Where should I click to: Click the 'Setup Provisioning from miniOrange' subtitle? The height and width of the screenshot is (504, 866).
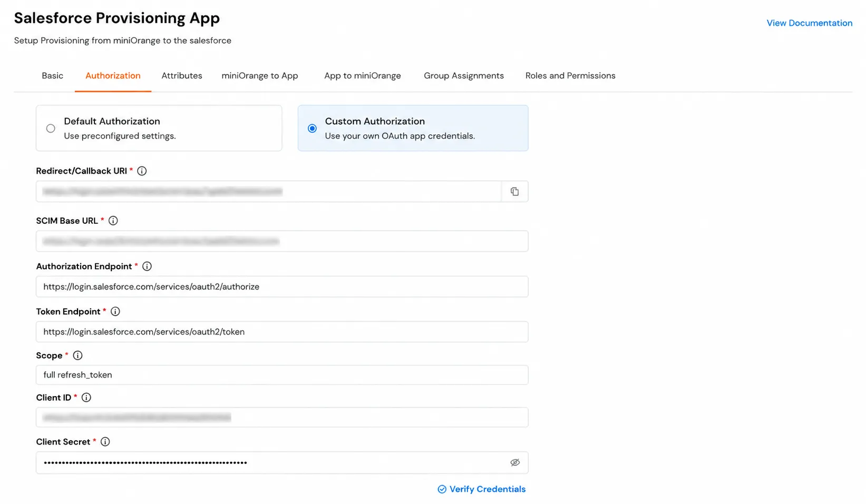(x=122, y=41)
